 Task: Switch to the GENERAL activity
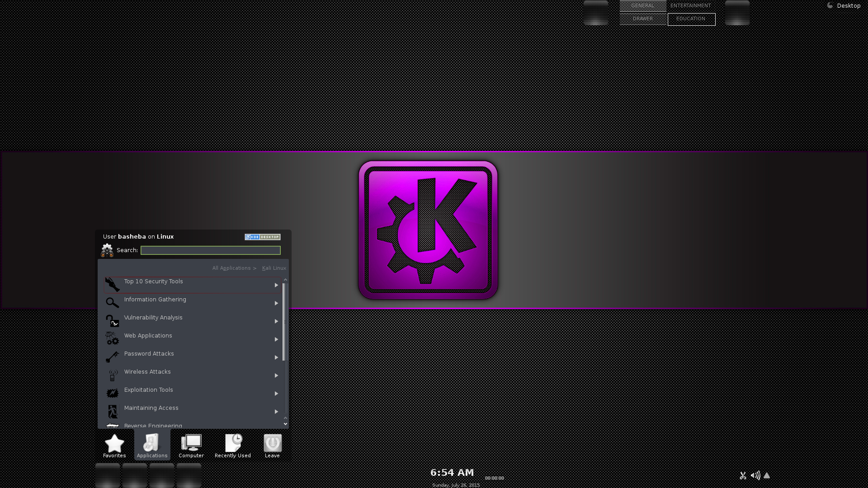pyautogui.click(x=643, y=6)
